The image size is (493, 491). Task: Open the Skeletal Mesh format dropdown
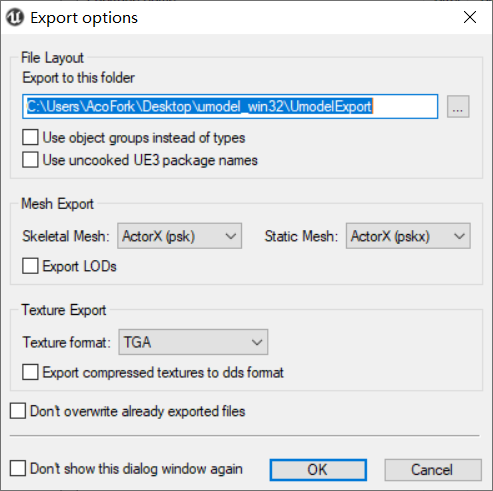(x=179, y=236)
